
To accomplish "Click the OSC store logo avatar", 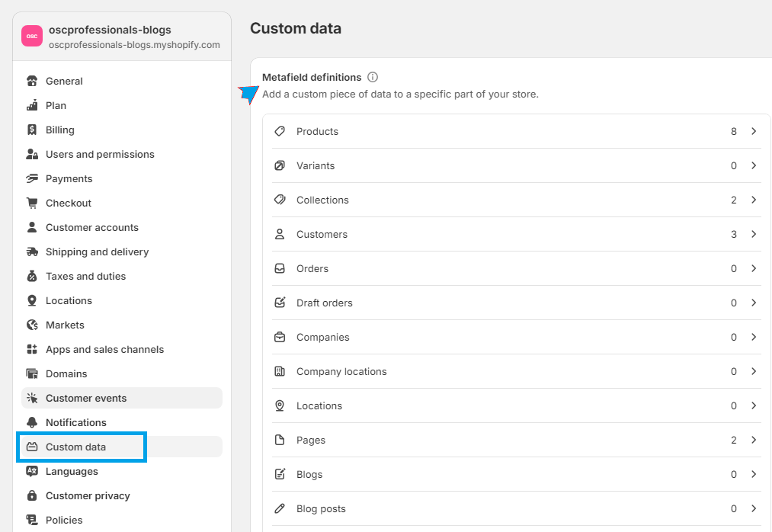I will (32, 37).
